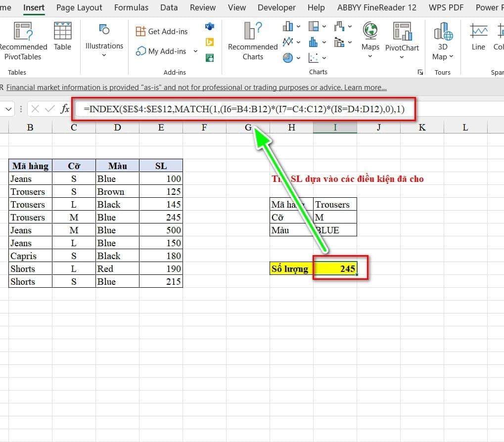Click the Get Add-ins button
Image resolution: width=504 pixels, height=442 pixels.
click(x=162, y=31)
